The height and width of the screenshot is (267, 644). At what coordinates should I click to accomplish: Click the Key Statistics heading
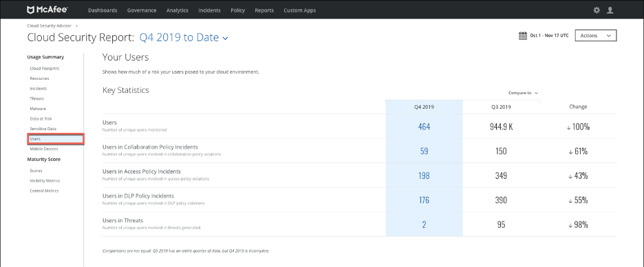pos(126,90)
